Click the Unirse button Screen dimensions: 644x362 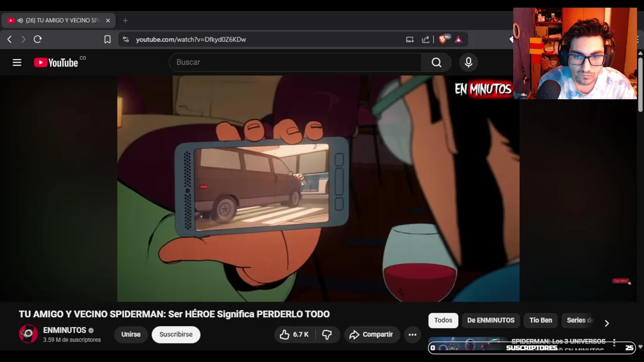(x=131, y=334)
